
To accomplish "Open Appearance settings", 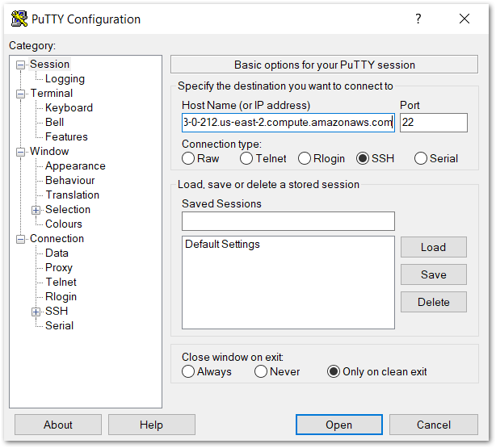I will click(75, 166).
